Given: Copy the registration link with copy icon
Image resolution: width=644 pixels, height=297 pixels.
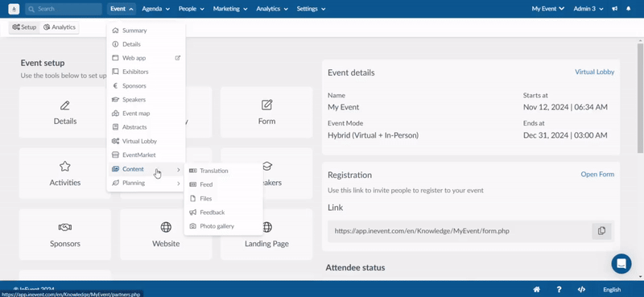Looking at the screenshot, I should point(601,231).
